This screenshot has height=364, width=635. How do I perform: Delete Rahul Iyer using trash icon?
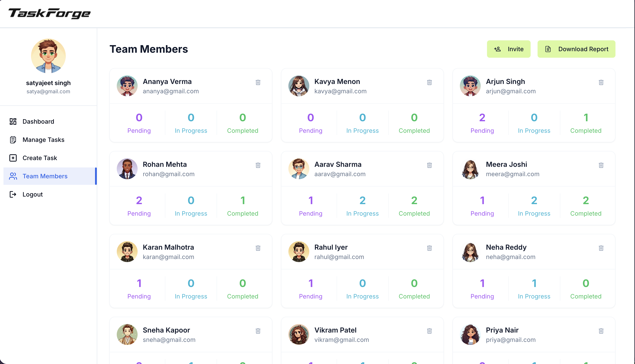point(429,248)
